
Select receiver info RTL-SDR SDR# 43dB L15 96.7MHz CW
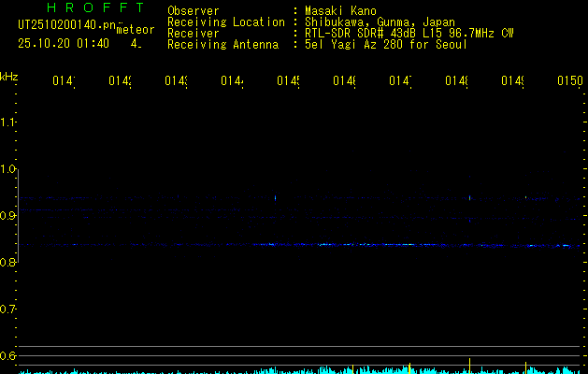click(409, 34)
